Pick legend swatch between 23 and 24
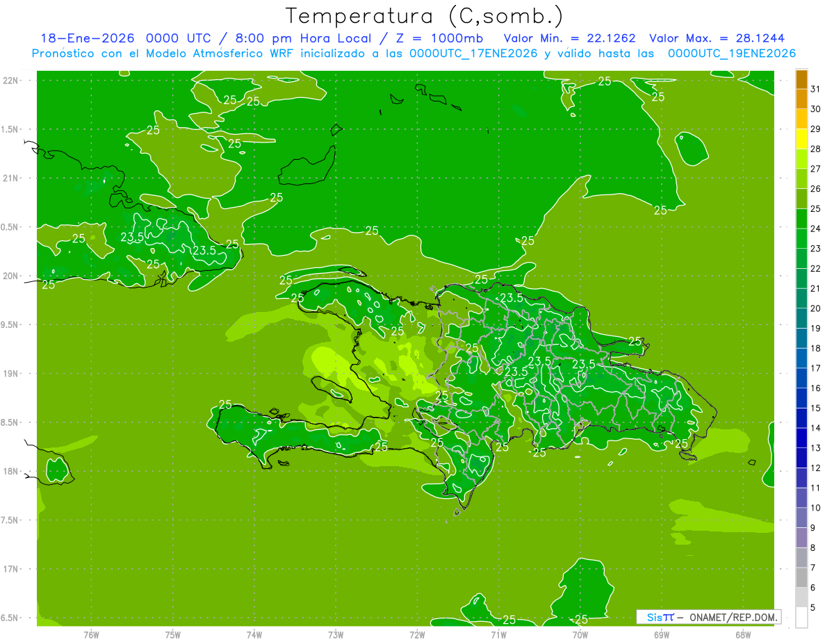The image size is (834, 644). point(801,239)
